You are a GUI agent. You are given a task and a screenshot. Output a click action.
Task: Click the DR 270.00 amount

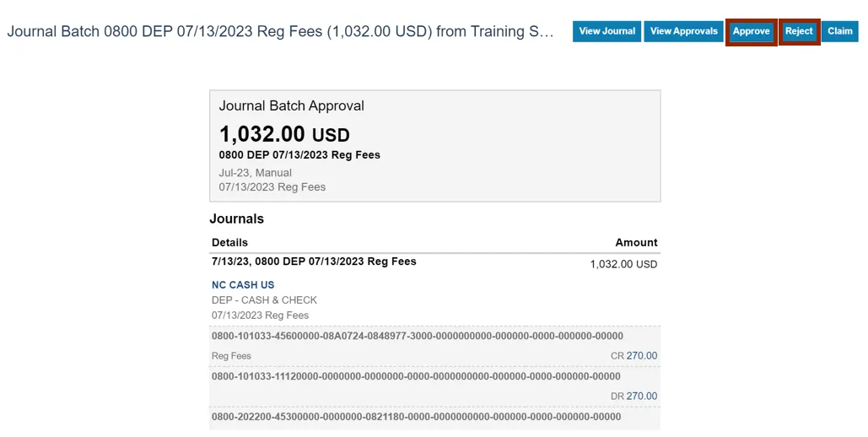[641, 397]
